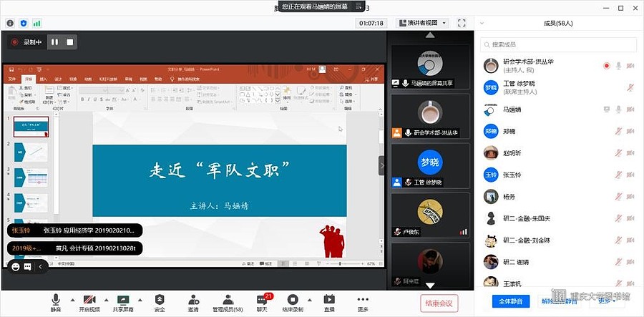Image resolution: width=644 pixels, height=317 pixels.
Task: Click the red 结束会议 button
Action: click(x=439, y=303)
